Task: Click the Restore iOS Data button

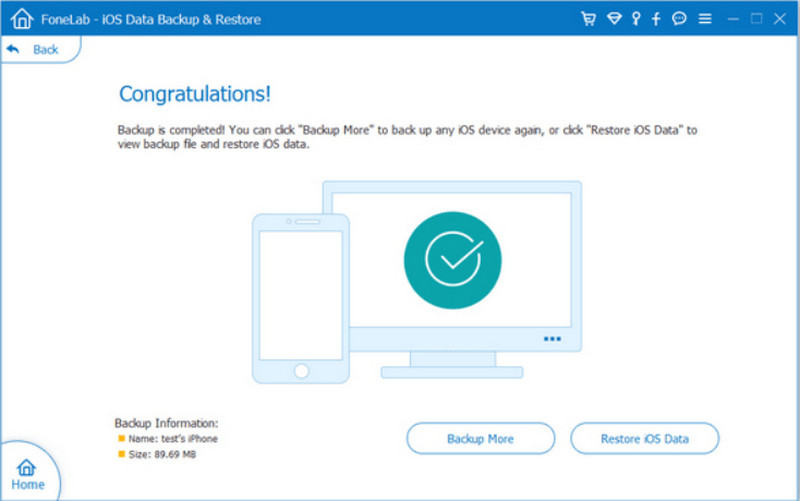Action: point(644,439)
